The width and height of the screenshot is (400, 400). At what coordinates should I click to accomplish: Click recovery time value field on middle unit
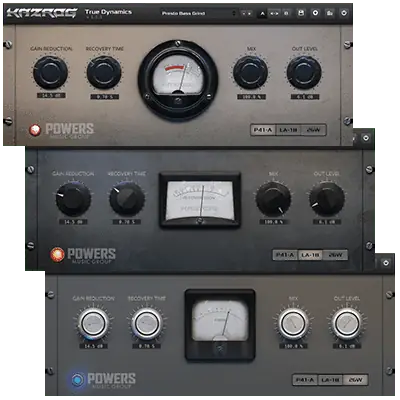(x=127, y=222)
